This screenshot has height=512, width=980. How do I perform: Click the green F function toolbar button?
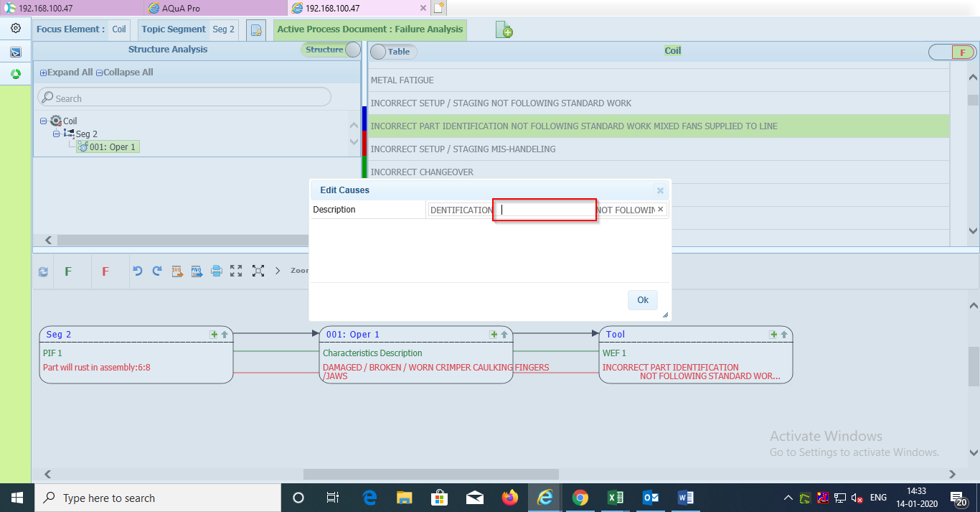[68, 271]
